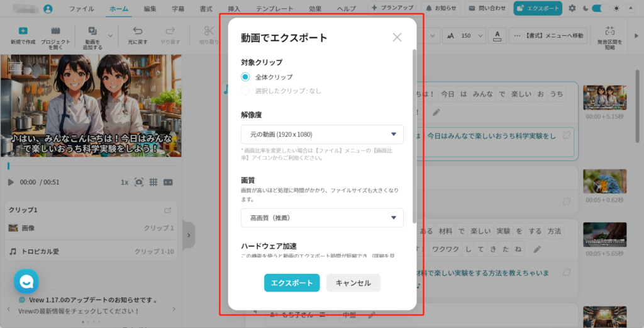Open the chat support bubble icon
Viewport: 644px width, 328px height.
point(26,281)
